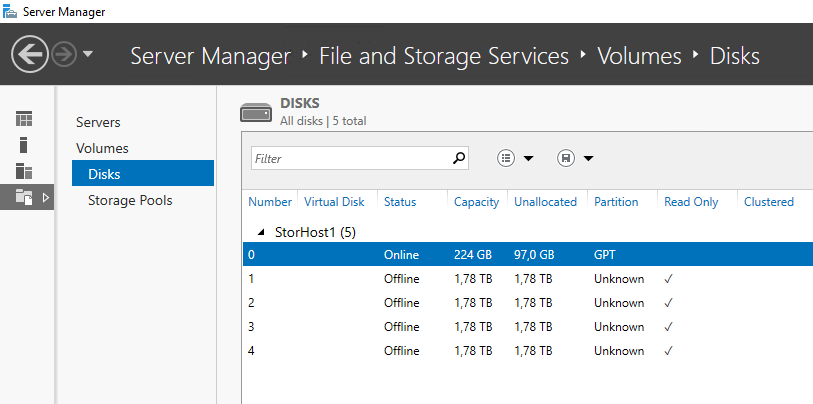Click the saved queries disk icon
Viewport: 813px width, 404px height.
[x=566, y=158]
